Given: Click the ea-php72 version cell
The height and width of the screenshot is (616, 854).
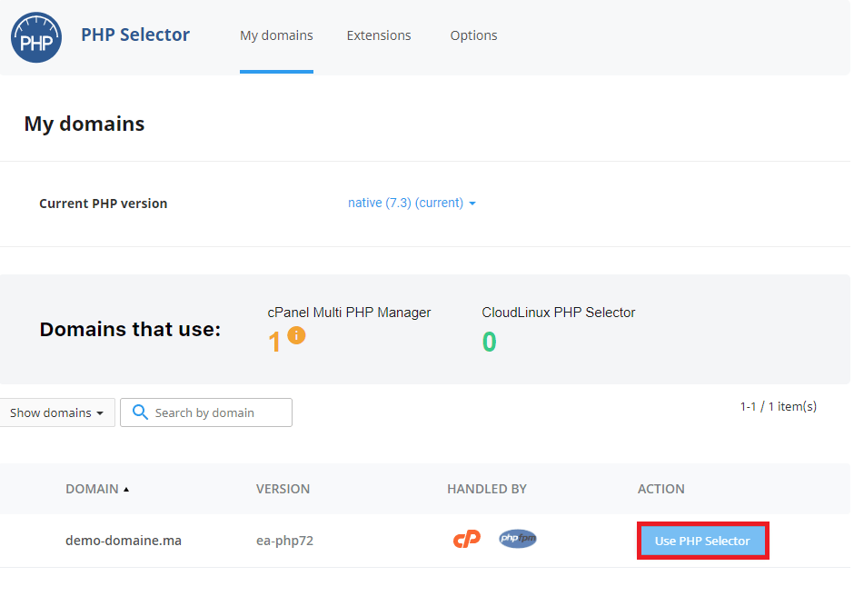Looking at the screenshot, I should pos(285,541).
